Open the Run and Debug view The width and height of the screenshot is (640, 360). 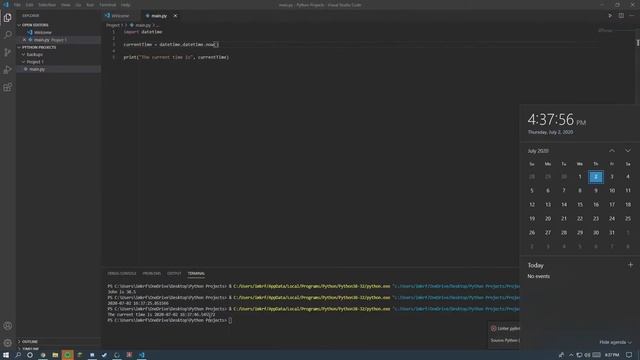coord(8,70)
